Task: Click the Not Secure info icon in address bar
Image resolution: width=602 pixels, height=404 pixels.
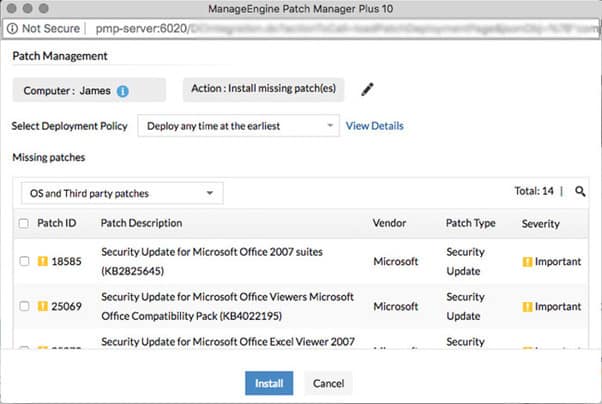Action: (x=12, y=28)
